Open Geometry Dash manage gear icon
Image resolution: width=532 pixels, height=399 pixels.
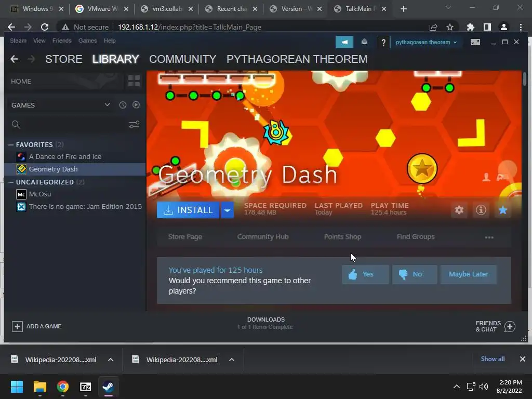click(x=459, y=210)
